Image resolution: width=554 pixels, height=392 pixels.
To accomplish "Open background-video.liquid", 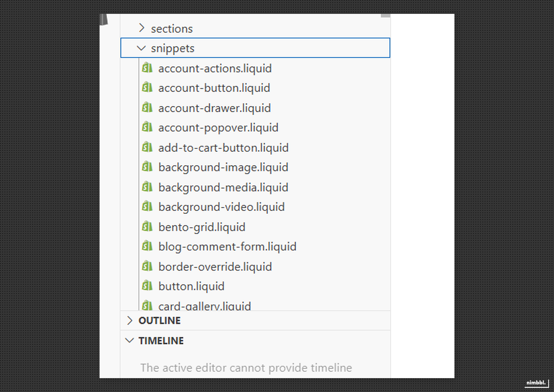I will (221, 207).
